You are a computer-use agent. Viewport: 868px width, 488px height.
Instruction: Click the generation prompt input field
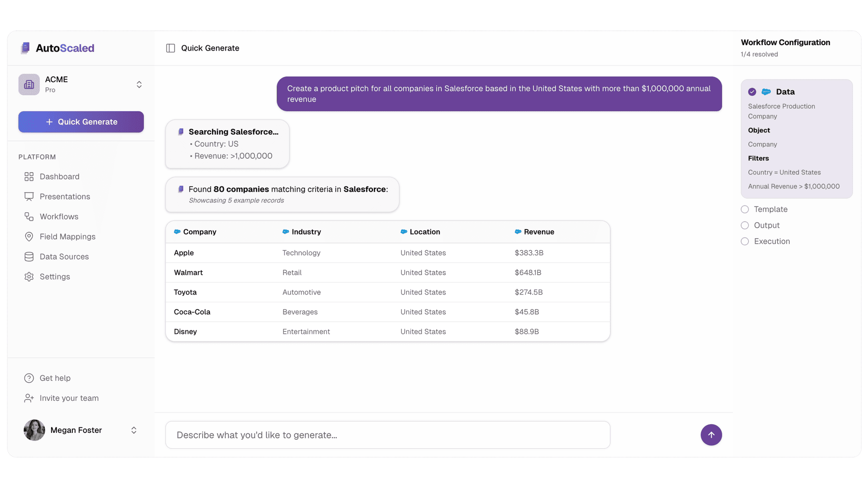(x=387, y=435)
